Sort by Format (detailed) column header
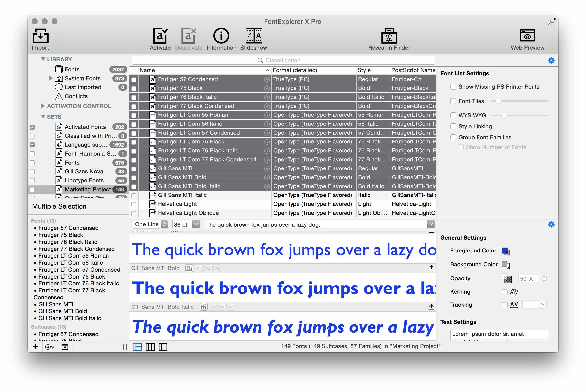 point(295,70)
